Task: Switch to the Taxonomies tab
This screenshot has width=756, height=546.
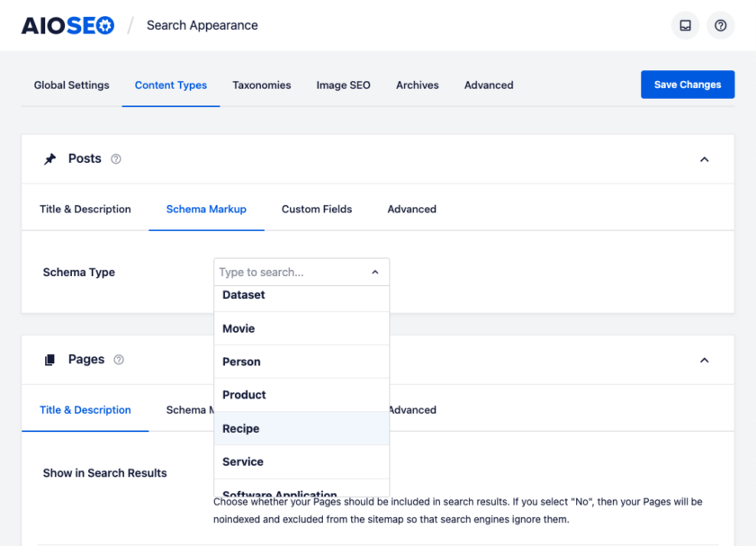Action: [x=261, y=85]
